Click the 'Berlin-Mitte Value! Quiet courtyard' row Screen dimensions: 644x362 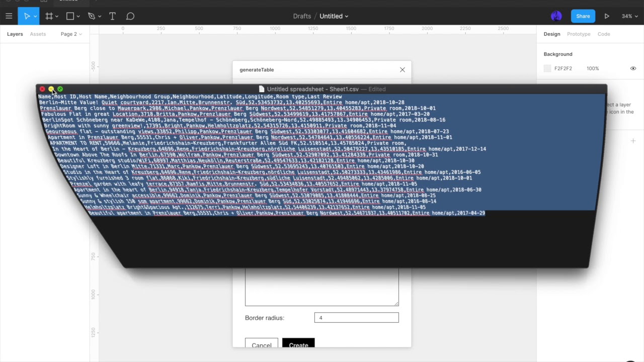[222, 102]
